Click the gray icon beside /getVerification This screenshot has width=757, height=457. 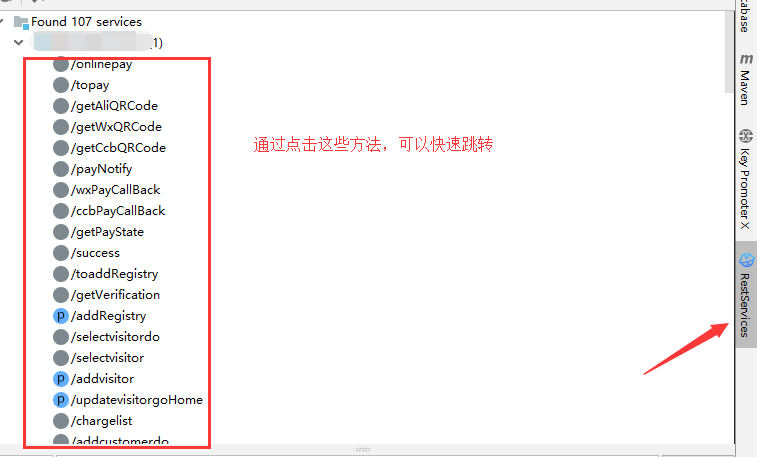(60, 295)
